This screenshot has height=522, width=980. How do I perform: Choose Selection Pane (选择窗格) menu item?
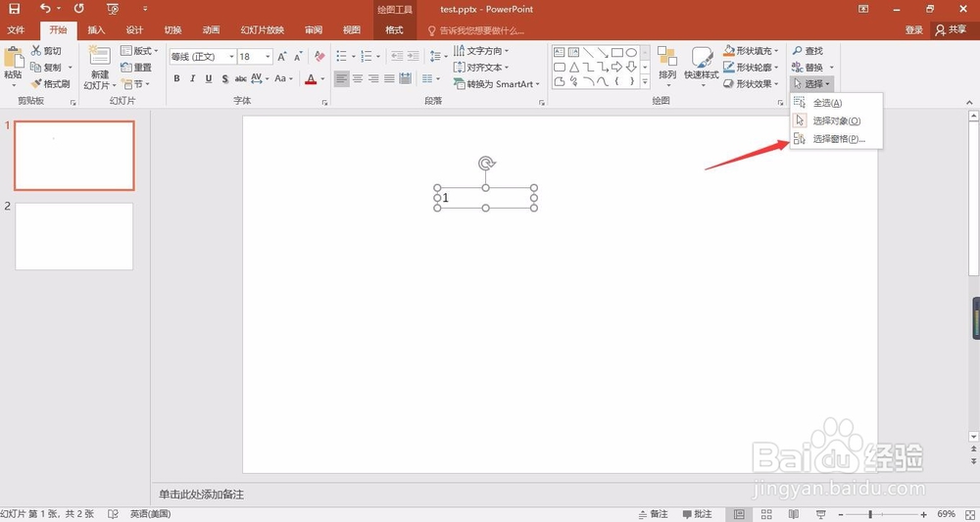point(836,139)
